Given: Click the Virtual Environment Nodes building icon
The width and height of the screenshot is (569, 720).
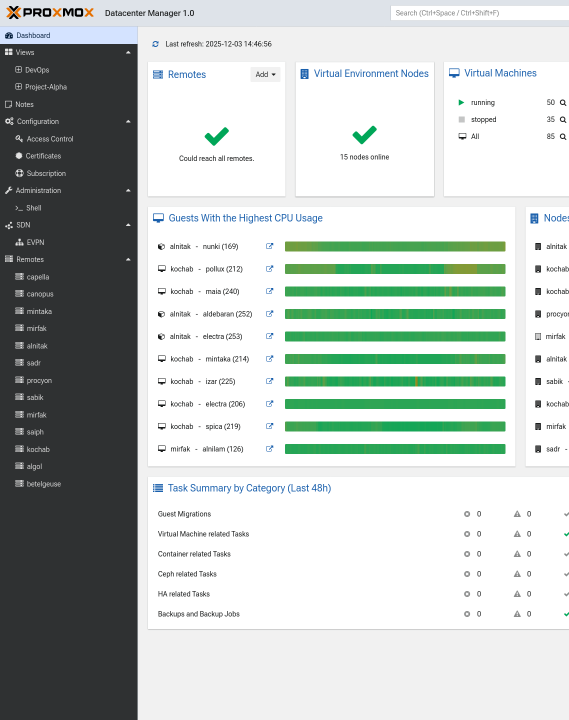Looking at the screenshot, I should click(304, 74).
